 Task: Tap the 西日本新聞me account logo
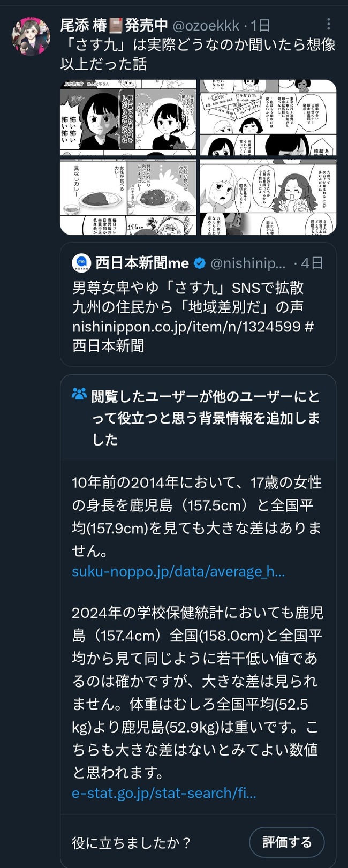(82, 263)
